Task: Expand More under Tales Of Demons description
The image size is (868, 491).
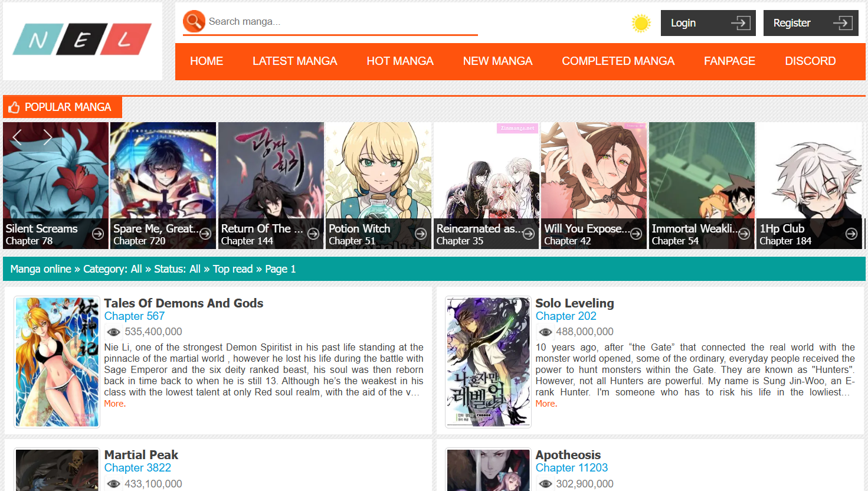Action: pos(115,404)
